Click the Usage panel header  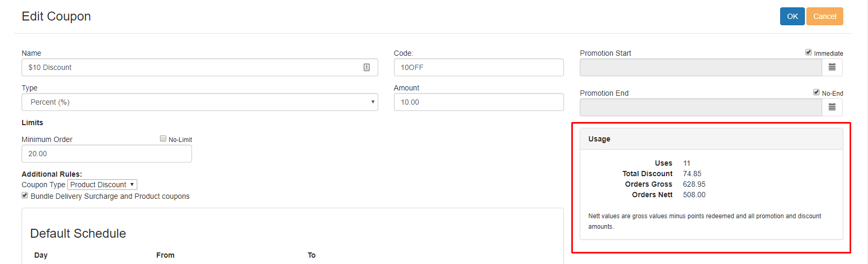coord(711,139)
